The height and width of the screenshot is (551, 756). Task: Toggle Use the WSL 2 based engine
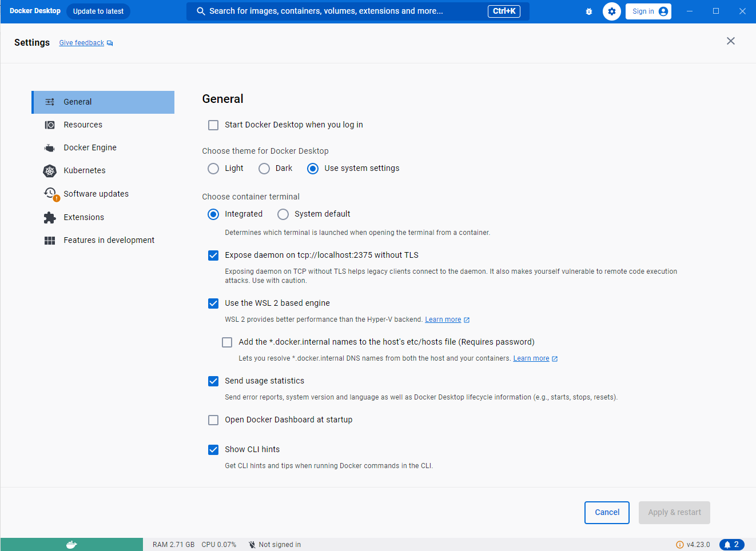pos(213,304)
